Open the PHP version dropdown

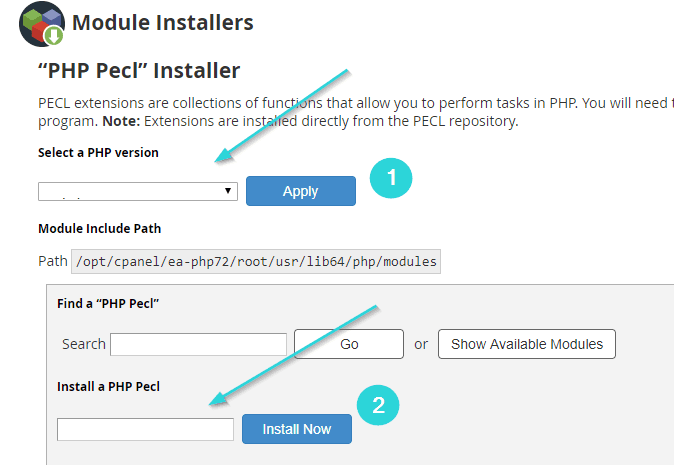coord(138,191)
